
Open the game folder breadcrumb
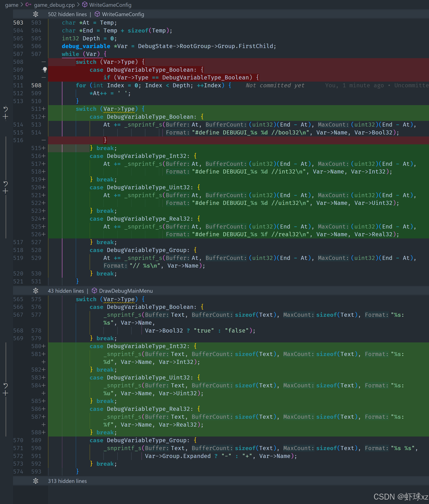point(12,5)
